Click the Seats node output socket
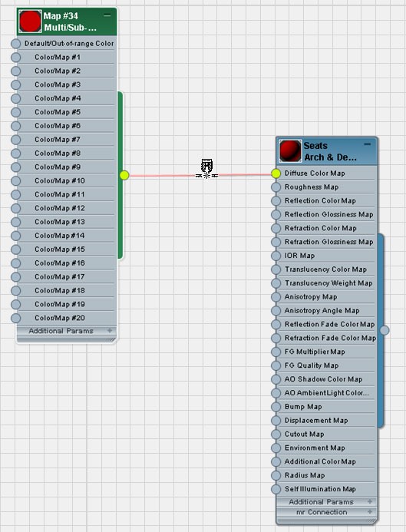This screenshot has width=406, height=532. (x=385, y=330)
